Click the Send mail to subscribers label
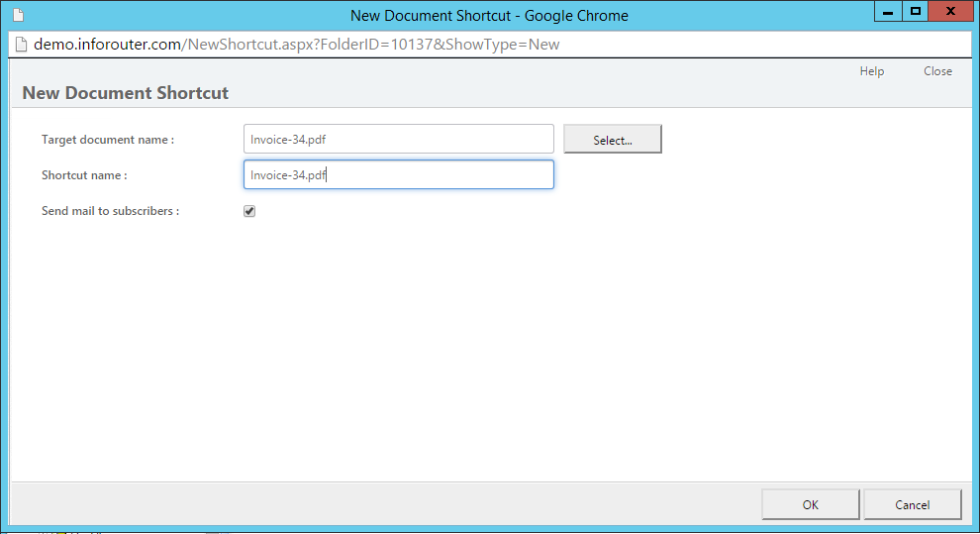980x534 pixels. pyautogui.click(x=110, y=211)
